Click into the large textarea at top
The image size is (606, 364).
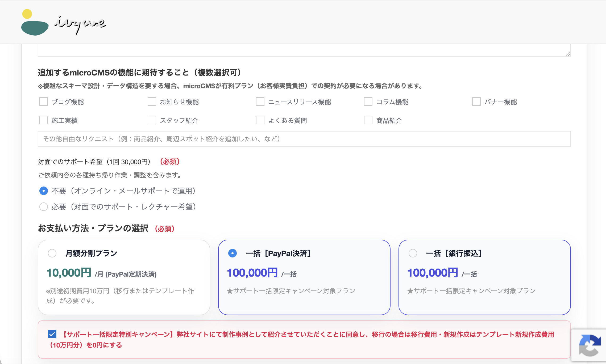[304, 50]
